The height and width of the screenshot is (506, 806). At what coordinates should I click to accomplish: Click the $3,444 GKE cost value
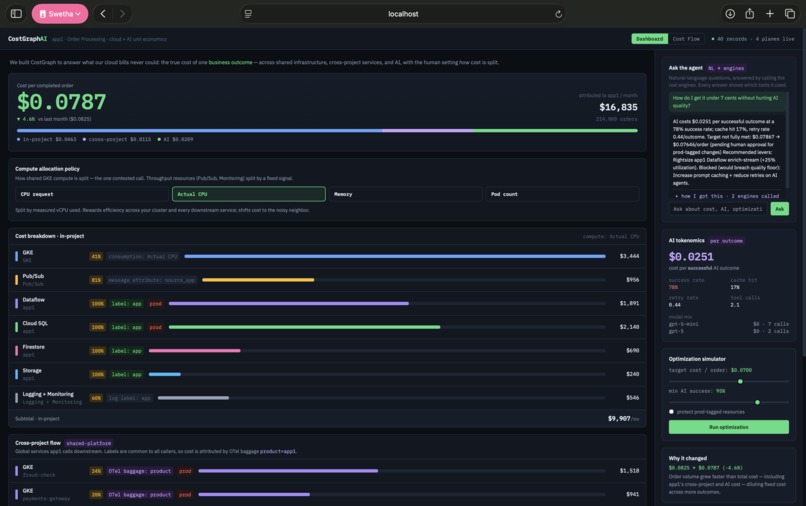[x=629, y=256]
